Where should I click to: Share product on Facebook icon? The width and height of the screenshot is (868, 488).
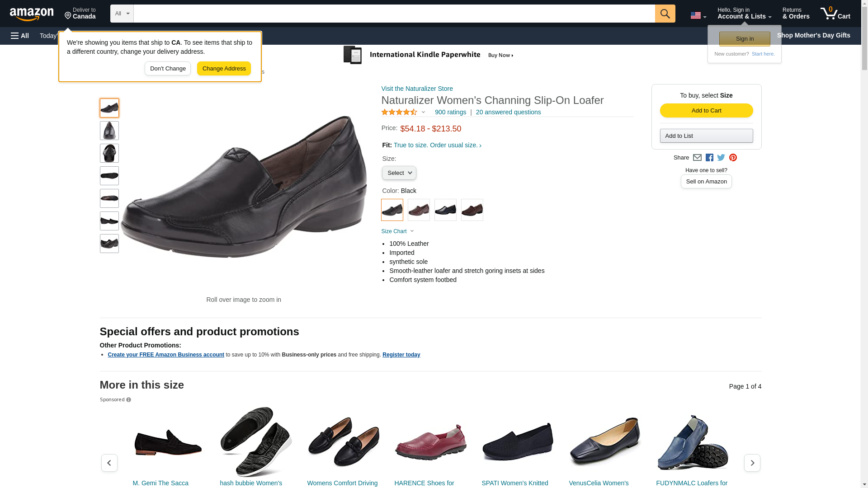[709, 158]
